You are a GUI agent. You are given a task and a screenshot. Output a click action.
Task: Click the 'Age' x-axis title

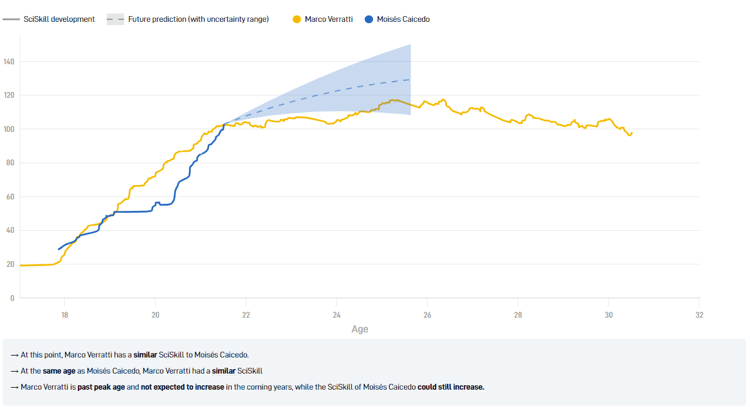[359, 328]
